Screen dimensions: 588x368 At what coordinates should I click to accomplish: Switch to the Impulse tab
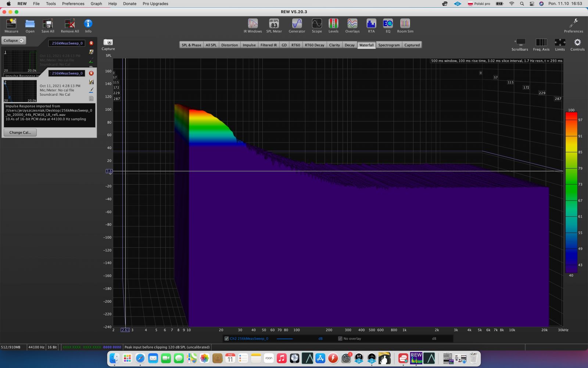(x=249, y=45)
